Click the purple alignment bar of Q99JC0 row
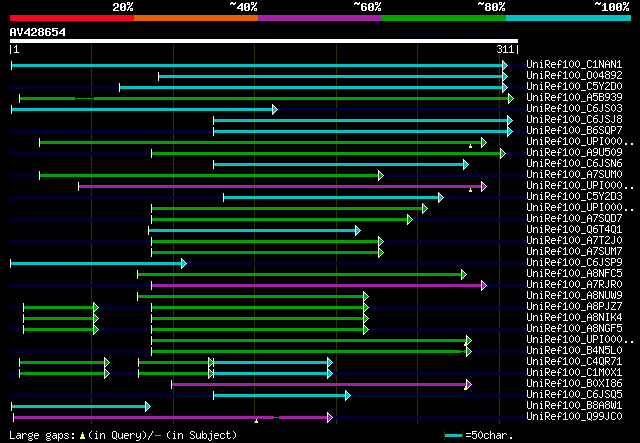This screenshot has width=640, height=443. [x=173, y=418]
